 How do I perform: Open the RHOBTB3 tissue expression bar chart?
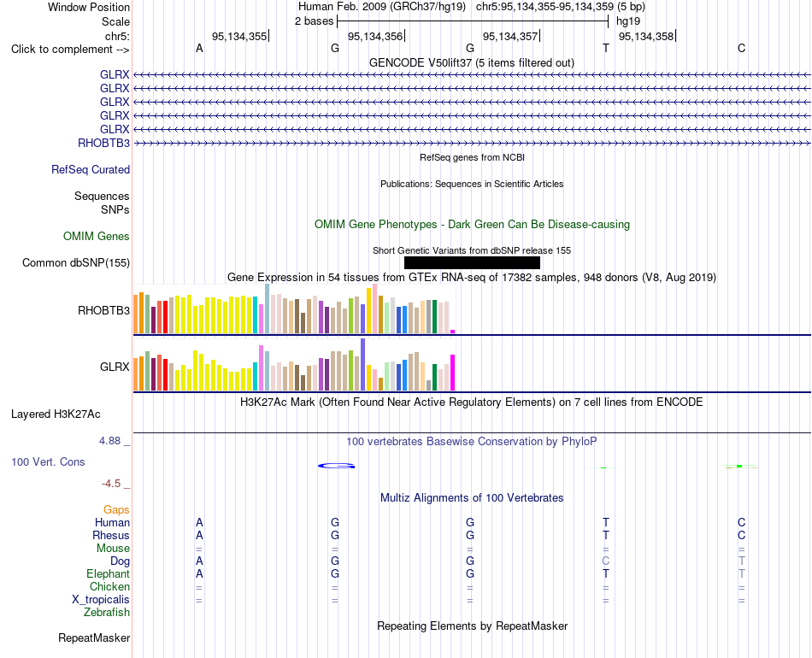click(x=294, y=308)
